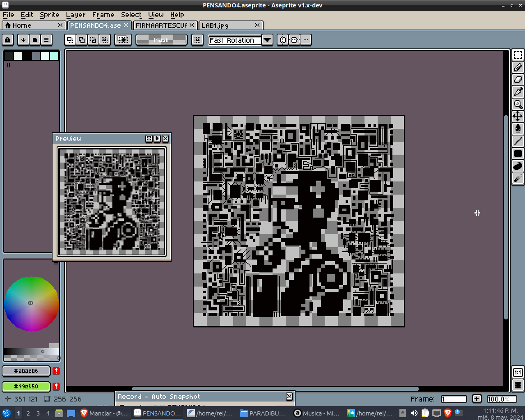Enable horizontal symmetry mode

click(283, 40)
